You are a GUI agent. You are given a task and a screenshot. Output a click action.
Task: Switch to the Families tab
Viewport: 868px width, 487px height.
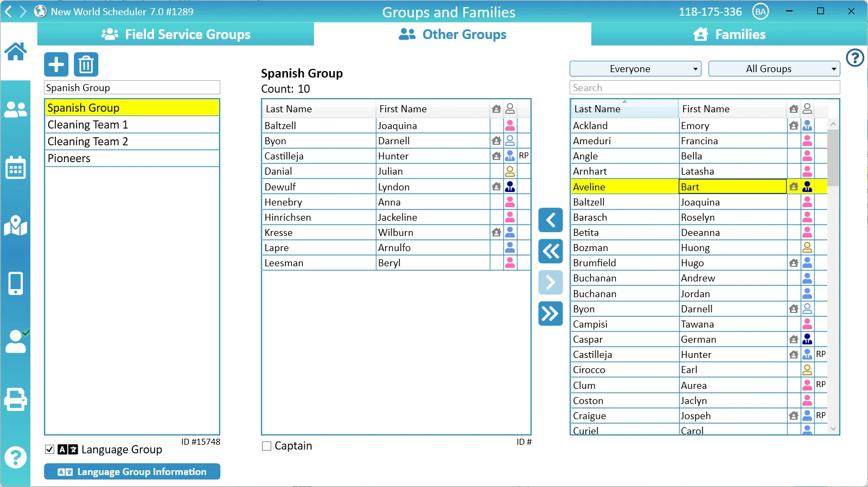[x=729, y=34]
